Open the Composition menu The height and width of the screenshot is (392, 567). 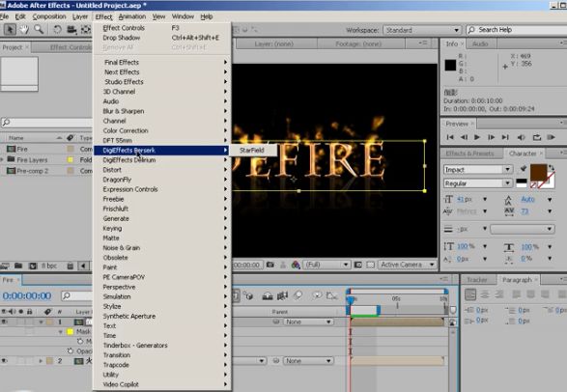pyautogui.click(x=49, y=16)
